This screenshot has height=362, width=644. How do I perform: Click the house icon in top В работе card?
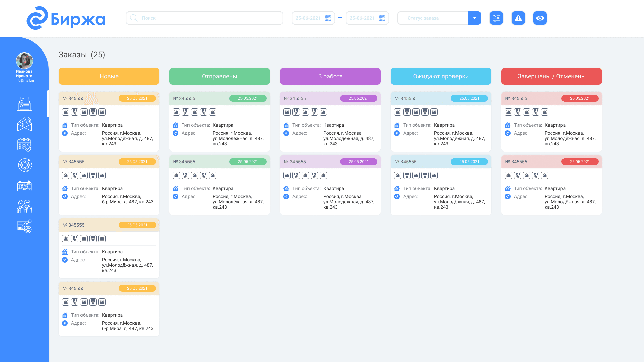[x=286, y=125]
